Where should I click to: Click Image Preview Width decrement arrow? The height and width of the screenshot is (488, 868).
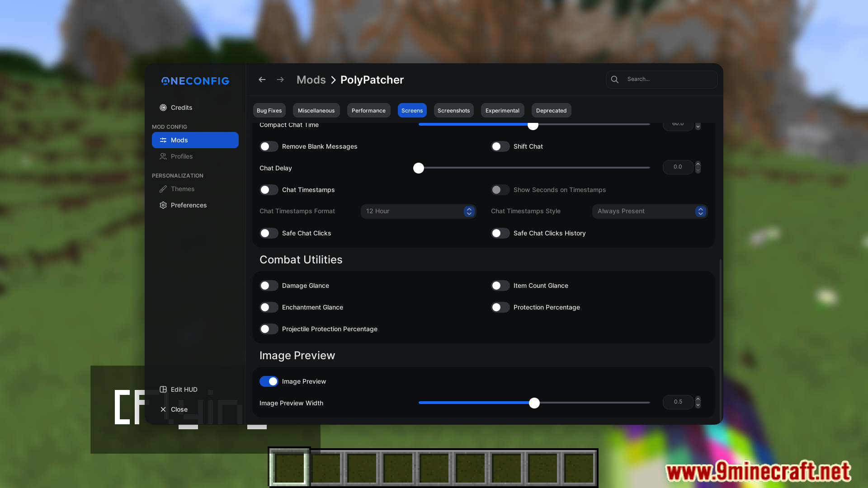[x=698, y=405]
